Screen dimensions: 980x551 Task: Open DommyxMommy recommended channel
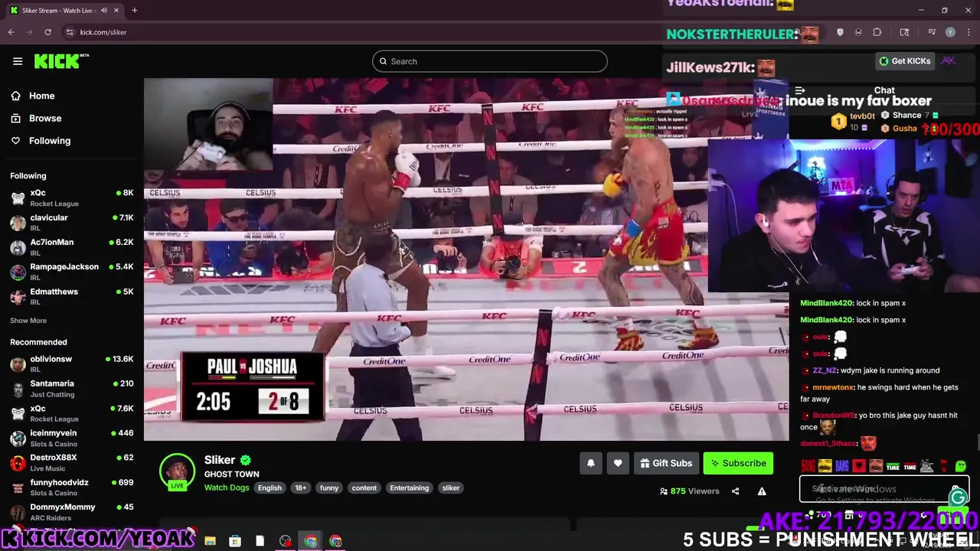coord(71,511)
